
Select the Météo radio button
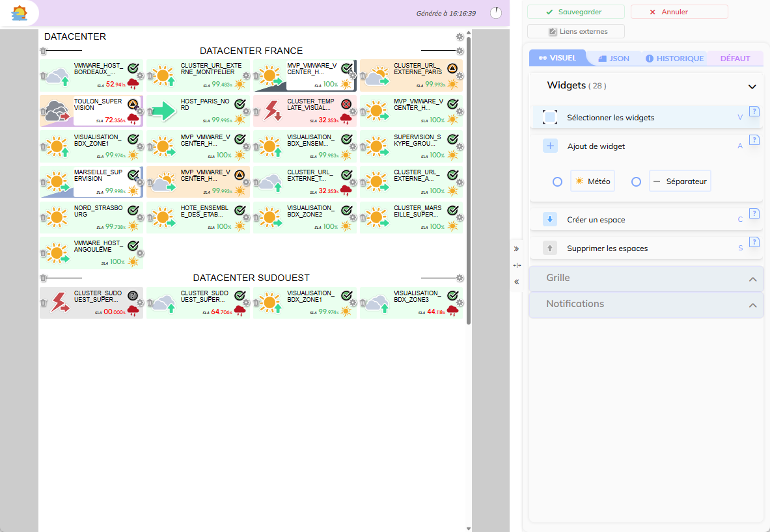point(557,181)
